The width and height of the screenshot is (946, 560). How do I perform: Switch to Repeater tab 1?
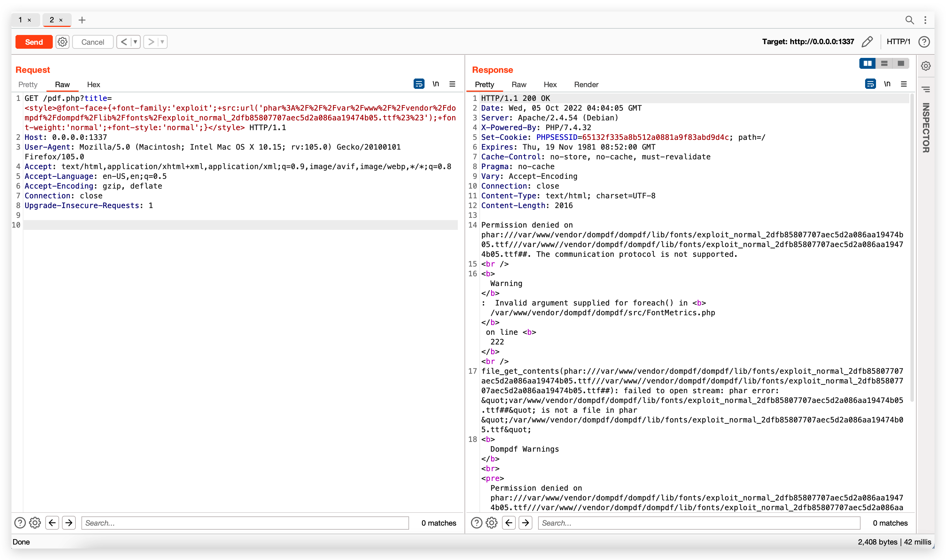point(20,19)
